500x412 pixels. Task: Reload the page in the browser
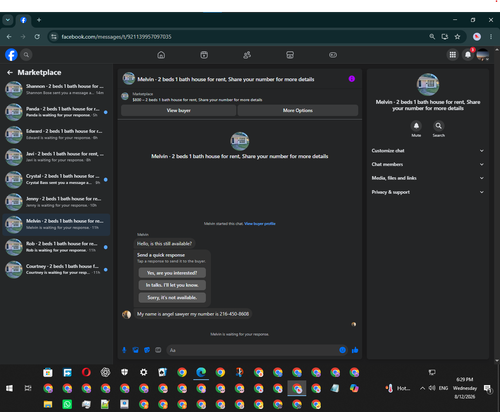pyautogui.click(x=37, y=37)
